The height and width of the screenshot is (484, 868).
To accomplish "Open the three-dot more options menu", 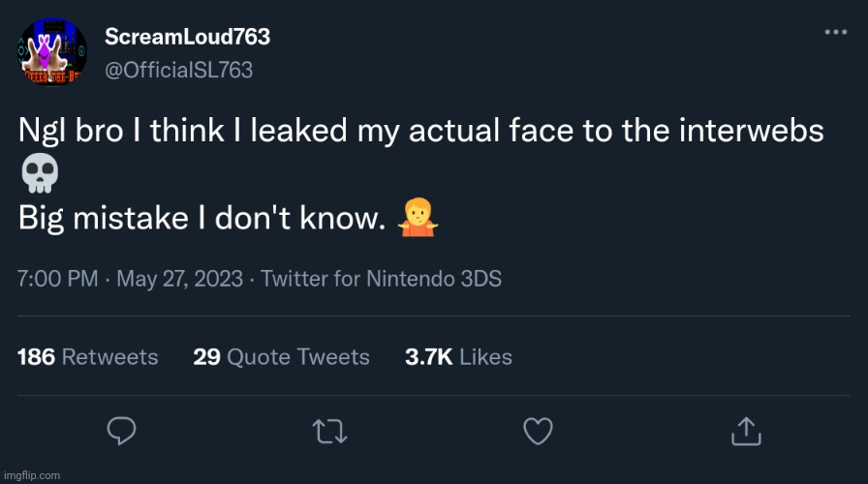I will click(x=835, y=32).
